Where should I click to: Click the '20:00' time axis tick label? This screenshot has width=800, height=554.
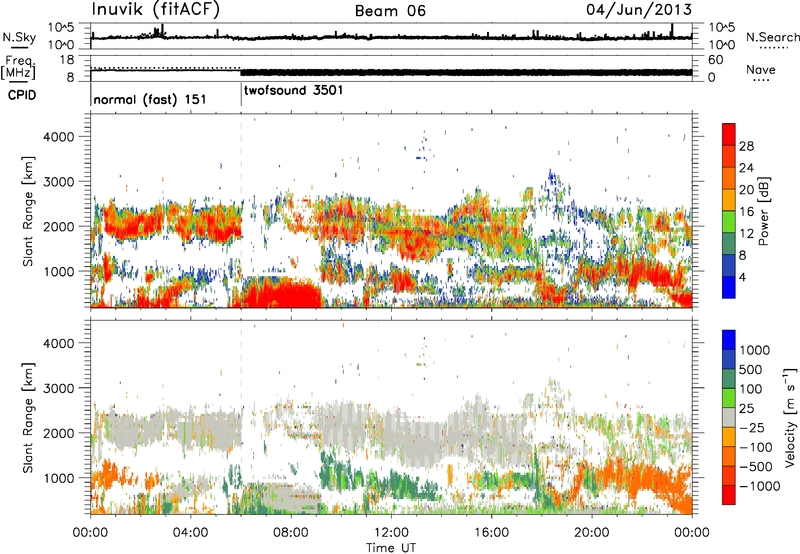click(x=591, y=533)
